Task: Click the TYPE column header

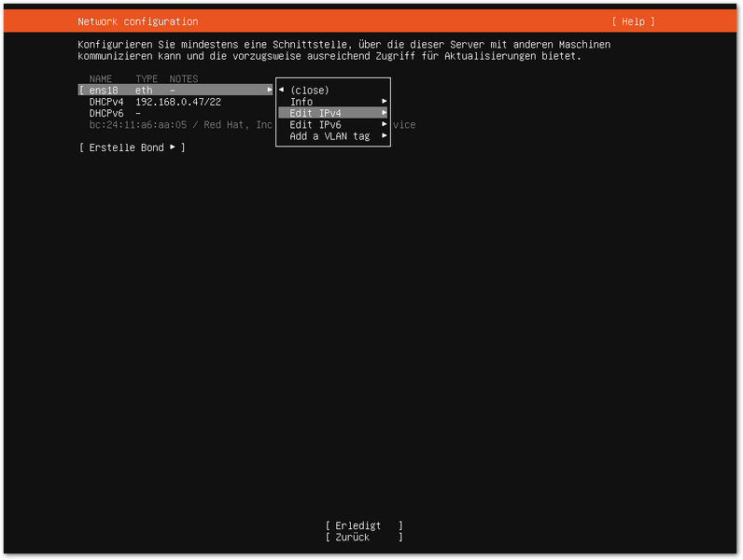Action: click(x=147, y=78)
